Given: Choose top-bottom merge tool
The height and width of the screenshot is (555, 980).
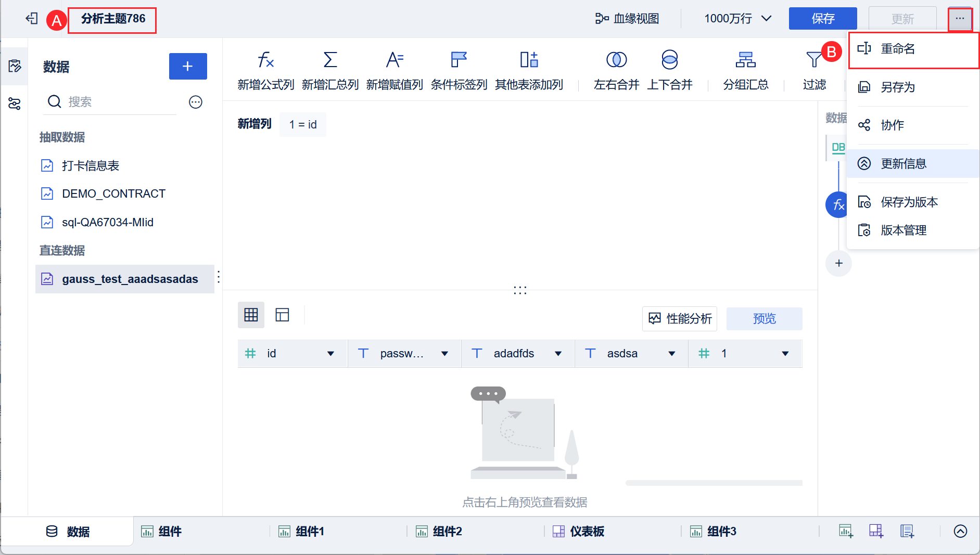Looking at the screenshot, I should 670,71.
